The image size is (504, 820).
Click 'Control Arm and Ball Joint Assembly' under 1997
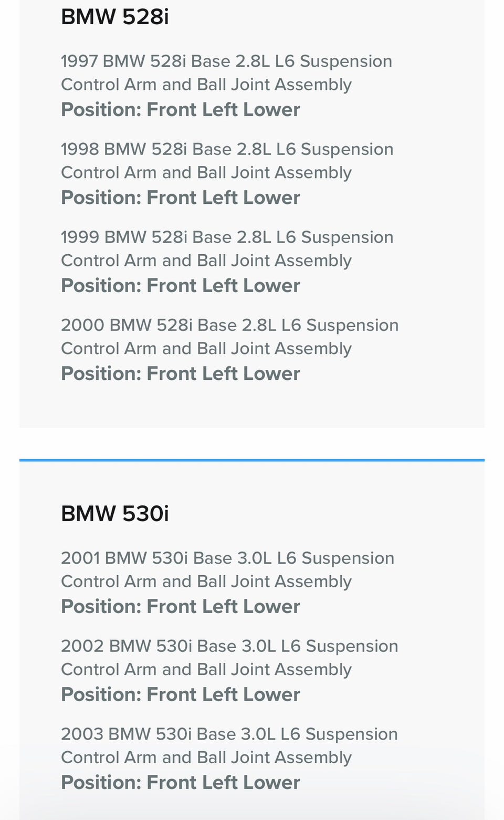click(x=206, y=85)
